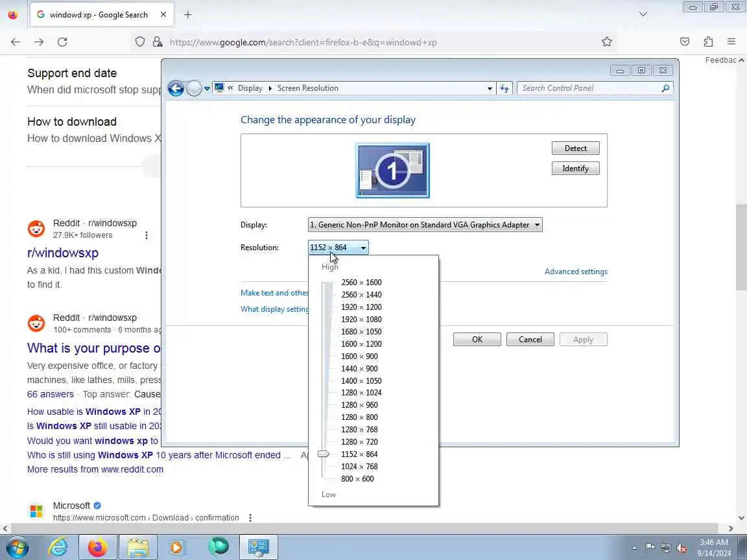
Task: Open the Windows Start menu
Action: click(17, 547)
